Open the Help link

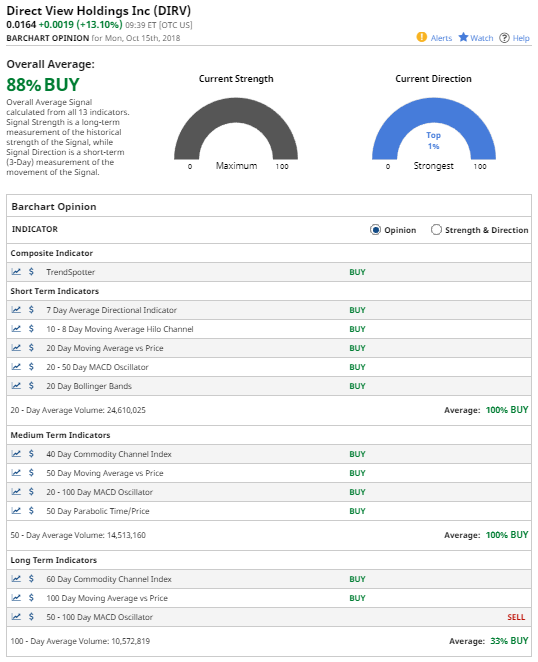point(521,38)
